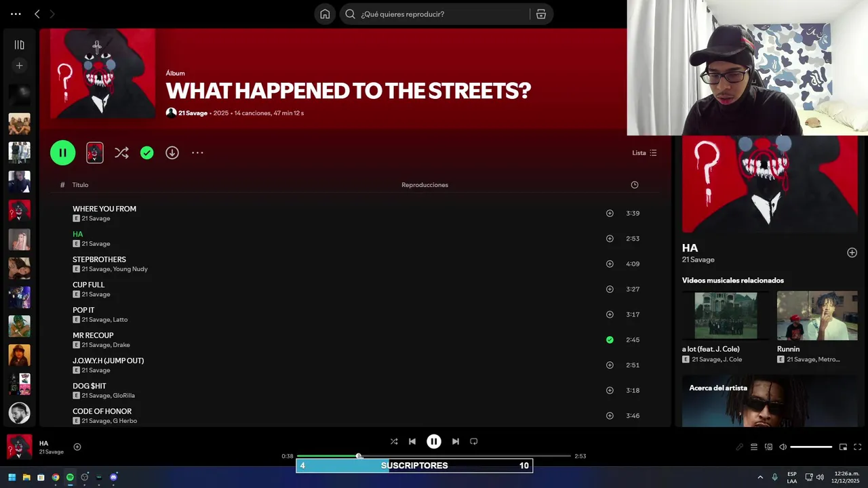
Task: Select the CUP FULL track title
Action: [88, 285]
